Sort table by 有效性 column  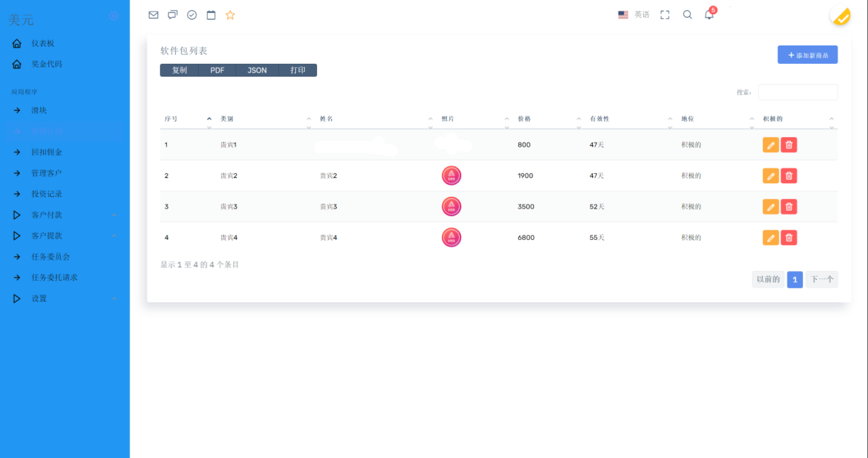click(x=631, y=119)
